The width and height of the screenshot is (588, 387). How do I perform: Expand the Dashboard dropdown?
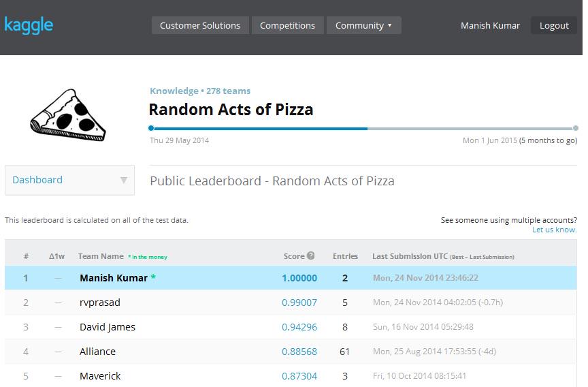coord(69,180)
